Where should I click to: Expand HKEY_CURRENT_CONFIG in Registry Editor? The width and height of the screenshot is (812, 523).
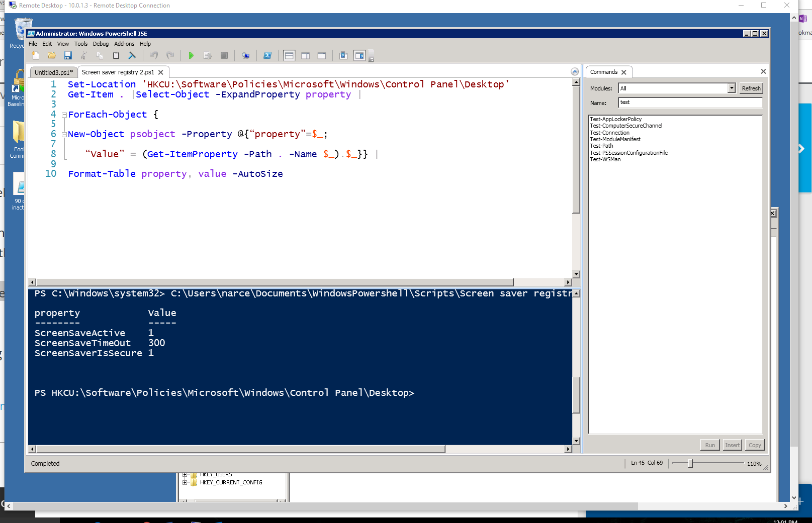[185, 482]
